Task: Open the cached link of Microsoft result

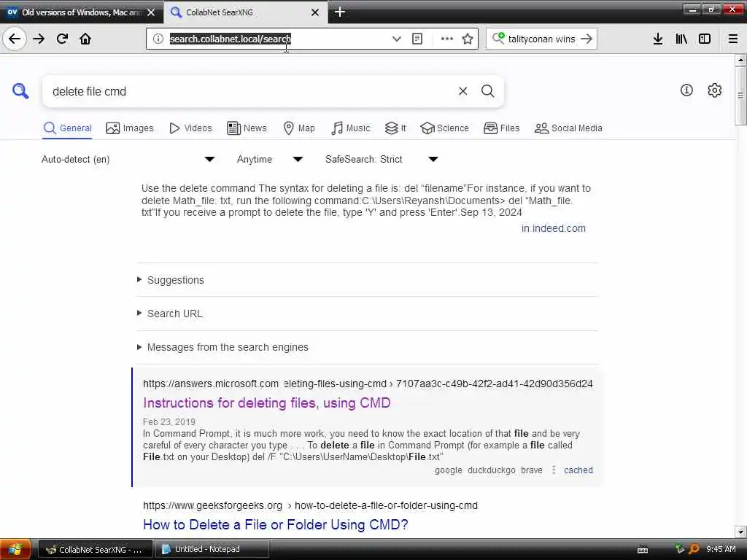Action: tap(578, 470)
